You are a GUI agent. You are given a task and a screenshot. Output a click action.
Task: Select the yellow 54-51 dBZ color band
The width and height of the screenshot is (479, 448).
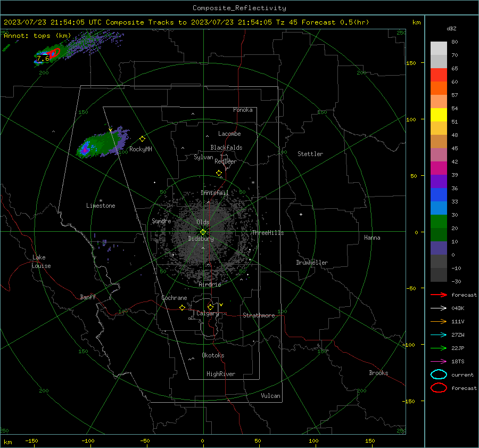pos(439,115)
